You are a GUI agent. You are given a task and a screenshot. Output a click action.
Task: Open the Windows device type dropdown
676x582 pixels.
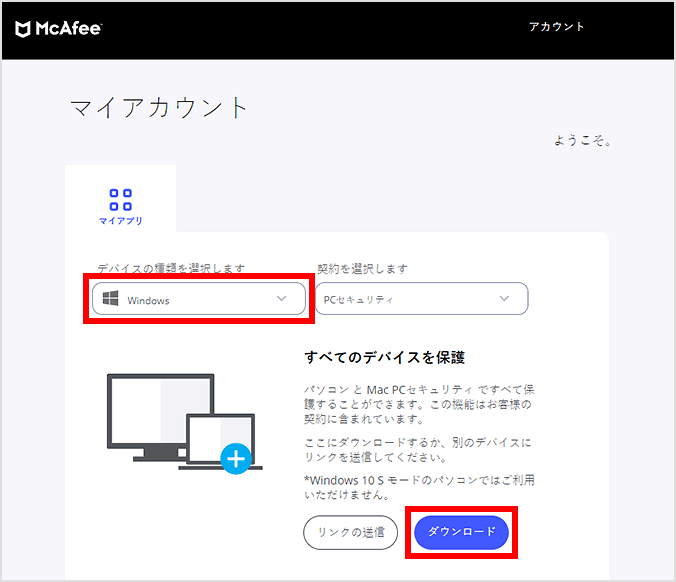(199, 299)
